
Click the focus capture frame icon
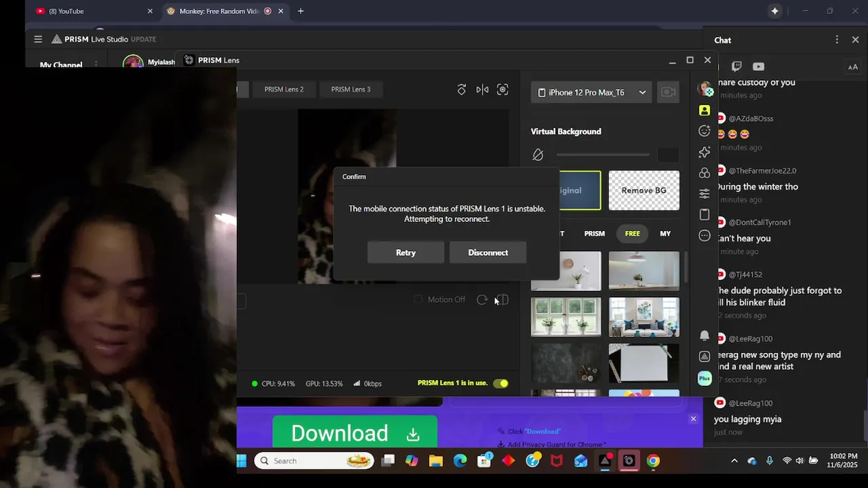[x=502, y=89]
